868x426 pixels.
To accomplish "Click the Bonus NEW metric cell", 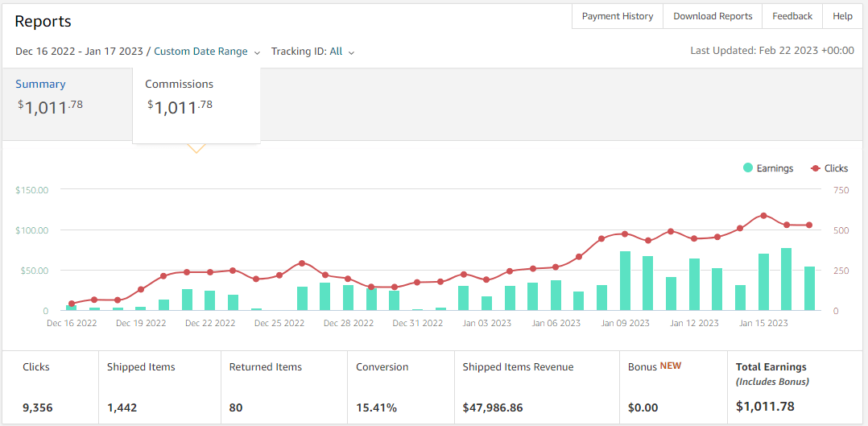I will click(x=672, y=387).
